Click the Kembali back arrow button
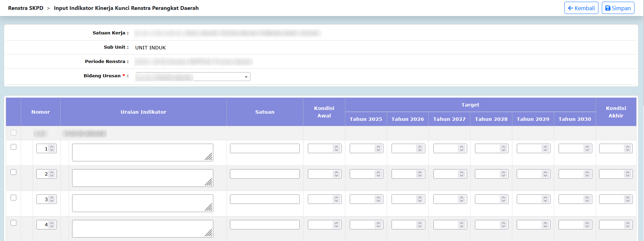Viewport: 644px width, 241px height. tap(581, 8)
